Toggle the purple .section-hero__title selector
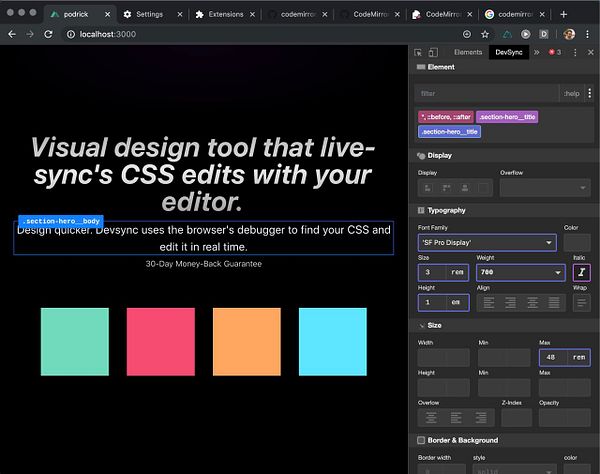 pyautogui.click(x=507, y=117)
